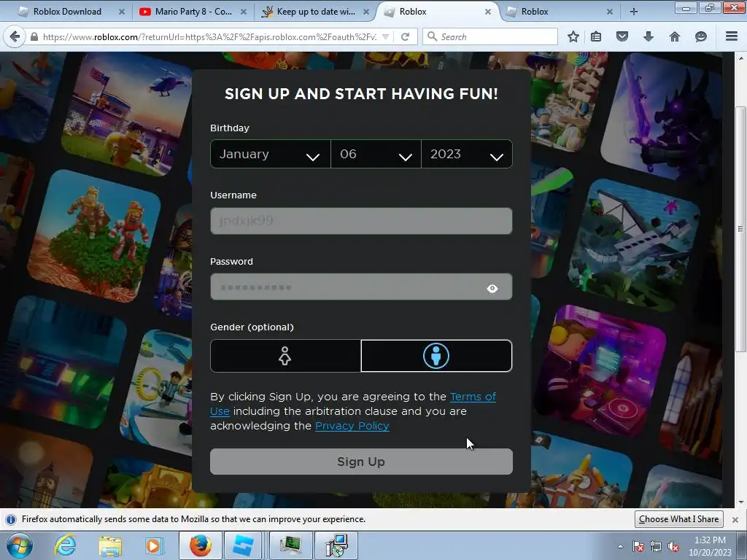
Task: Show hidden system tray icons arrow
Action: 620,546
